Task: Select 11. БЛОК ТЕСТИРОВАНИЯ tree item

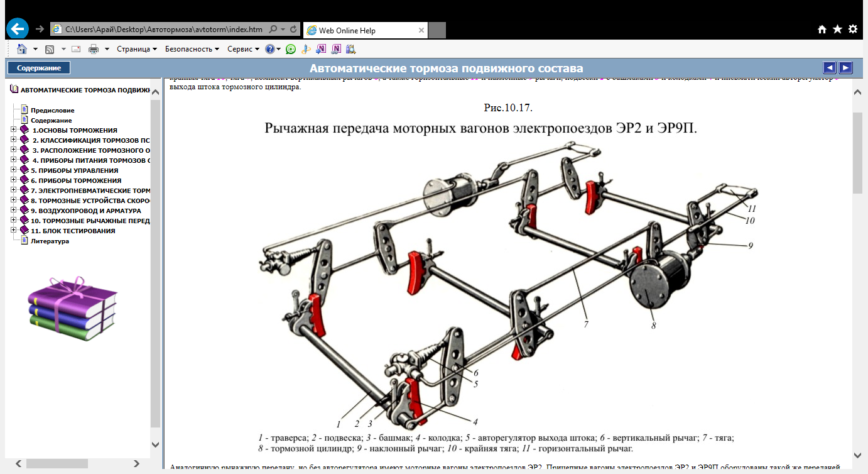Action: click(73, 231)
